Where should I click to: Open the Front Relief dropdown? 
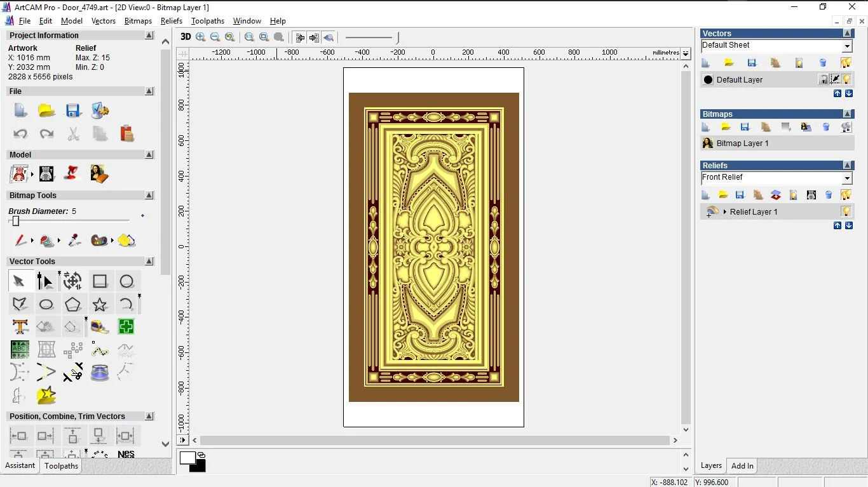pyautogui.click(x=847, y=178)
